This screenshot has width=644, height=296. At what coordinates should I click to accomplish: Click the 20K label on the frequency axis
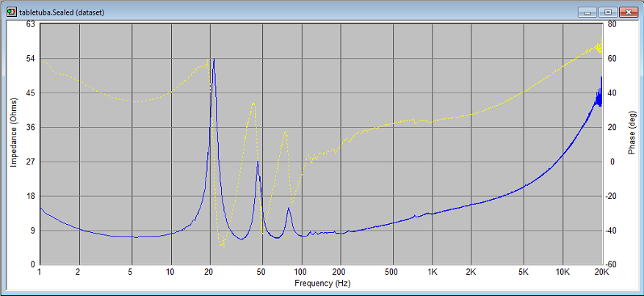[x=601, y=271]
